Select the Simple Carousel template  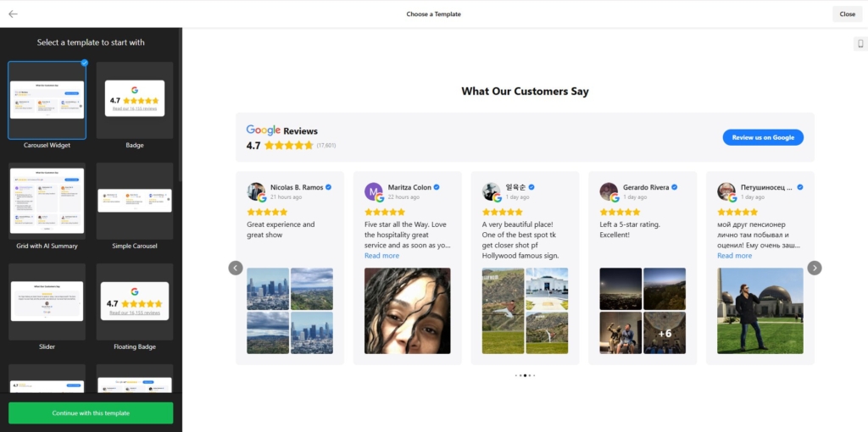(x=135, y=201)
